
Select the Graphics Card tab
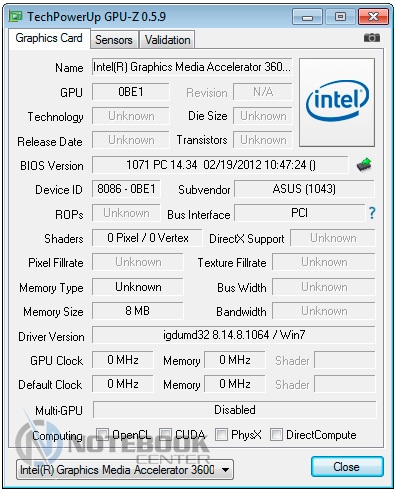coord(49,38)
